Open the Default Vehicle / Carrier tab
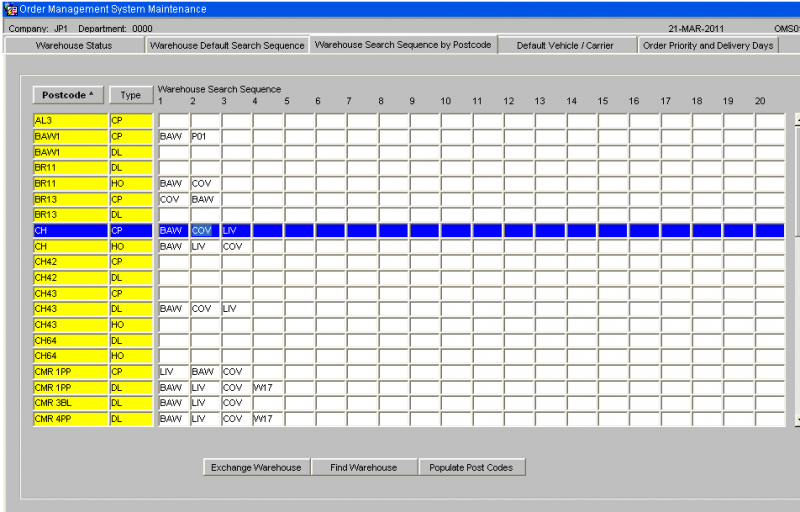 [565, 45]
